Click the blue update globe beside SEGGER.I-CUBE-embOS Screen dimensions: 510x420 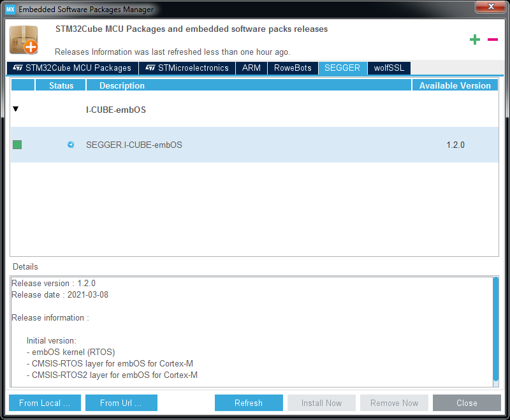(x=70, y=145)
